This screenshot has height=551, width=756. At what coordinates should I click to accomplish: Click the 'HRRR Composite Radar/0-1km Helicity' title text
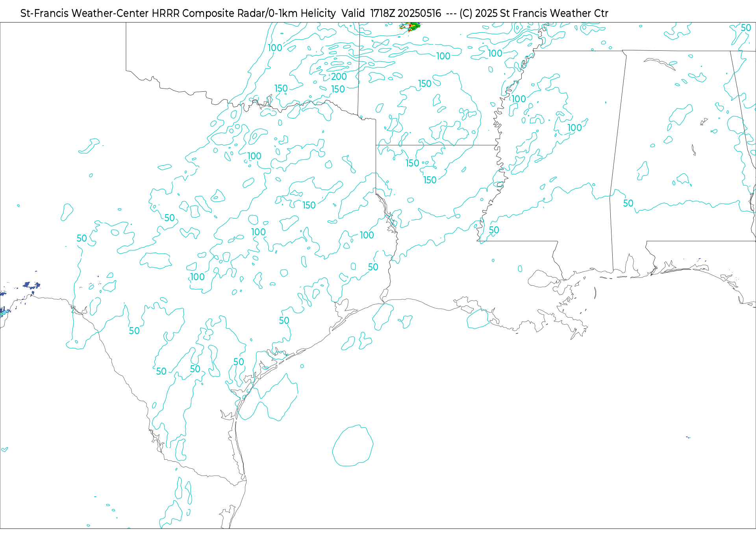(x=244, y=13)
